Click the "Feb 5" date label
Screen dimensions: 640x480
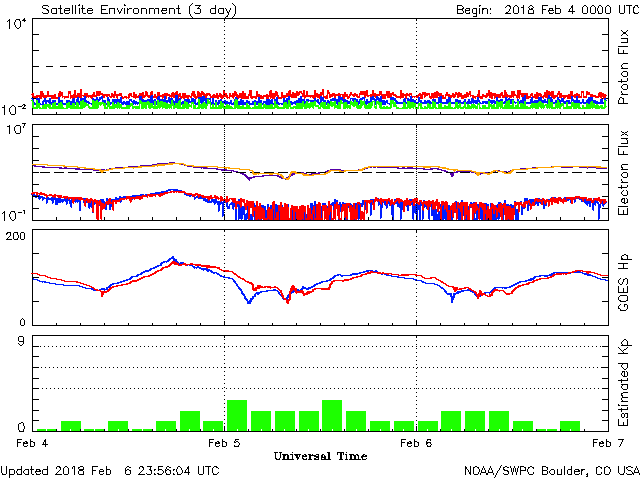coord(224,443)
